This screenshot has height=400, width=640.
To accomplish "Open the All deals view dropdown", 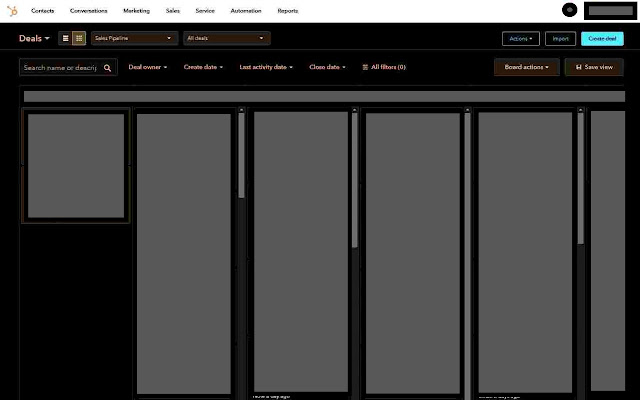I will pyautogui.click(x=227, y=38).
